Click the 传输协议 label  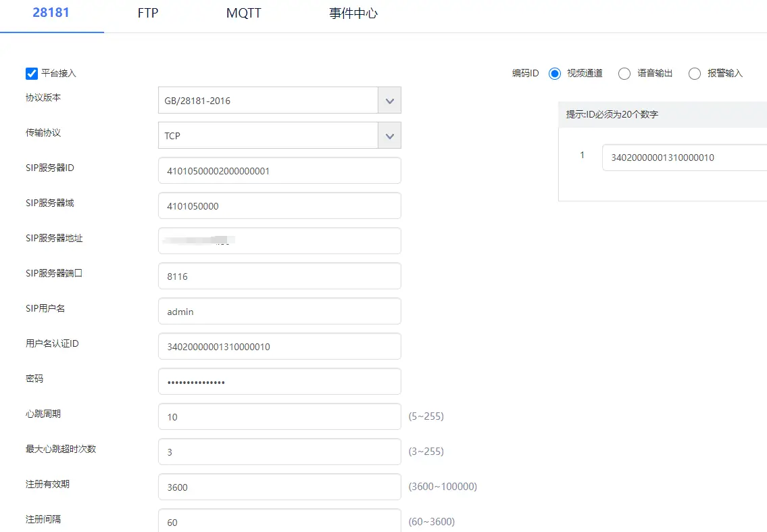point(43,132)
